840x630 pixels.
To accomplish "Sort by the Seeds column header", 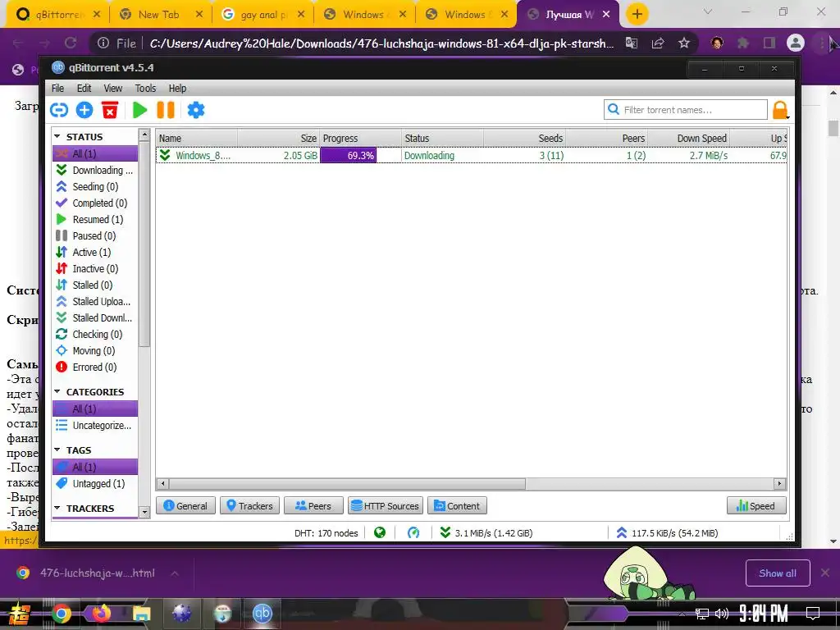I will (x=524, y=138).
